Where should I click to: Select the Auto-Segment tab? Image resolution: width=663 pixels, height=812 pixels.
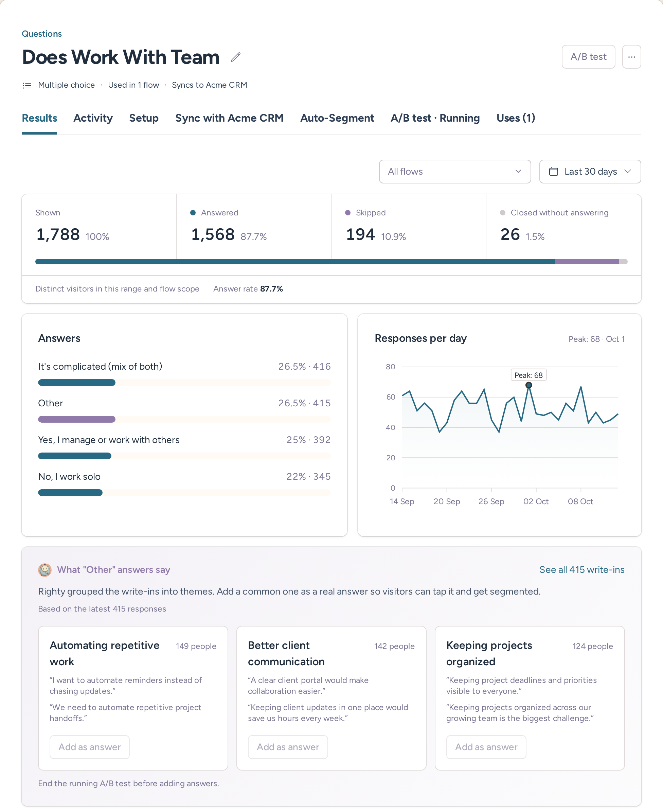(x=337, y=118)
